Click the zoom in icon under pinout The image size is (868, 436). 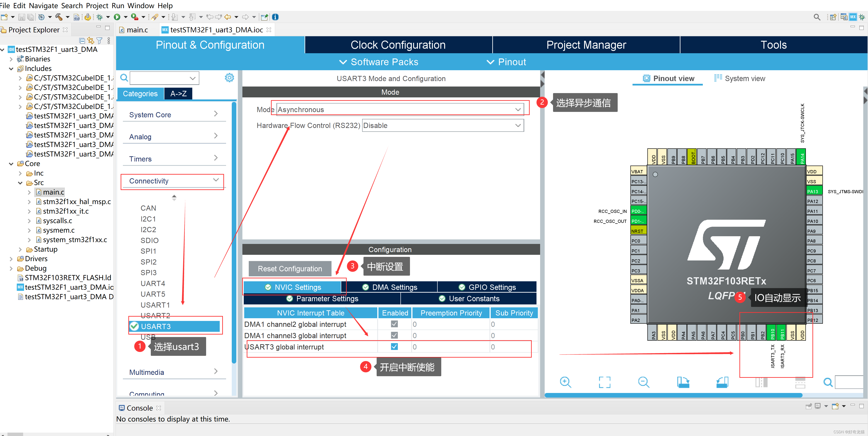565,382
